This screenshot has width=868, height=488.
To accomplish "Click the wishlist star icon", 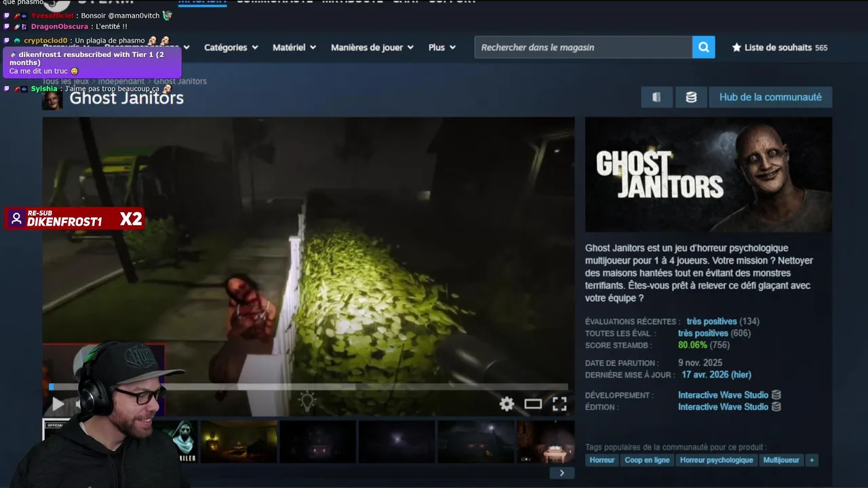I will click(736, 47).
